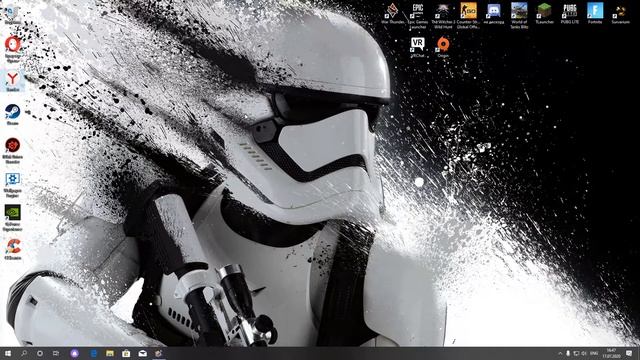This screenshot has width=640, height=360.
Task: Open the War Thunder desktop shortcut
Action: click(393, 13)
